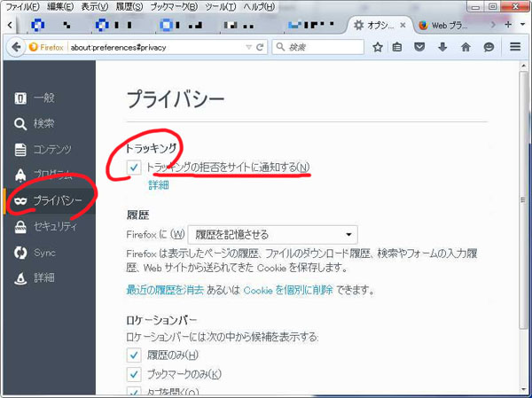
Task: Go to home page icon
Action: 465,47
